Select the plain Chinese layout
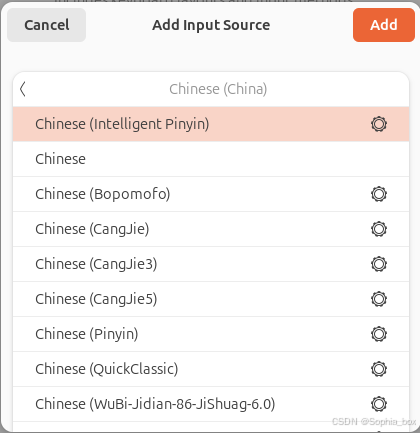The width and height of the screenshot is (420, 433). pos(211,159)
